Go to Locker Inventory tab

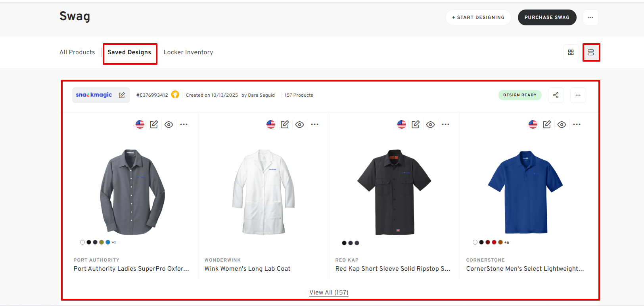[x=188, y=52]
